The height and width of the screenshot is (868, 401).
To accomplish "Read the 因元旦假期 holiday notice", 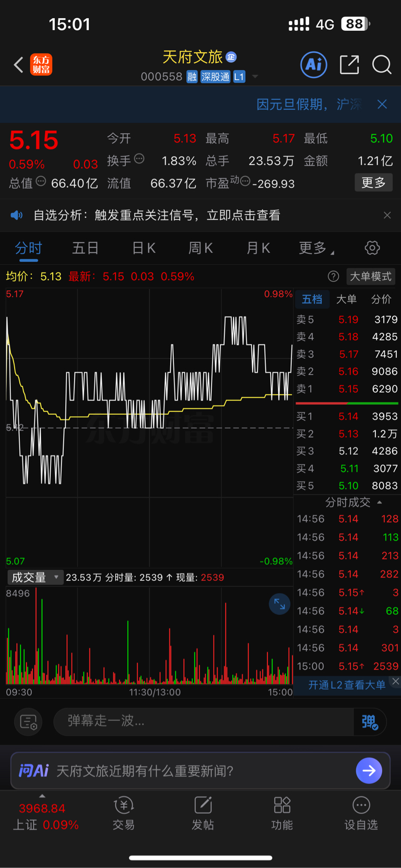I will click(309, 104).
